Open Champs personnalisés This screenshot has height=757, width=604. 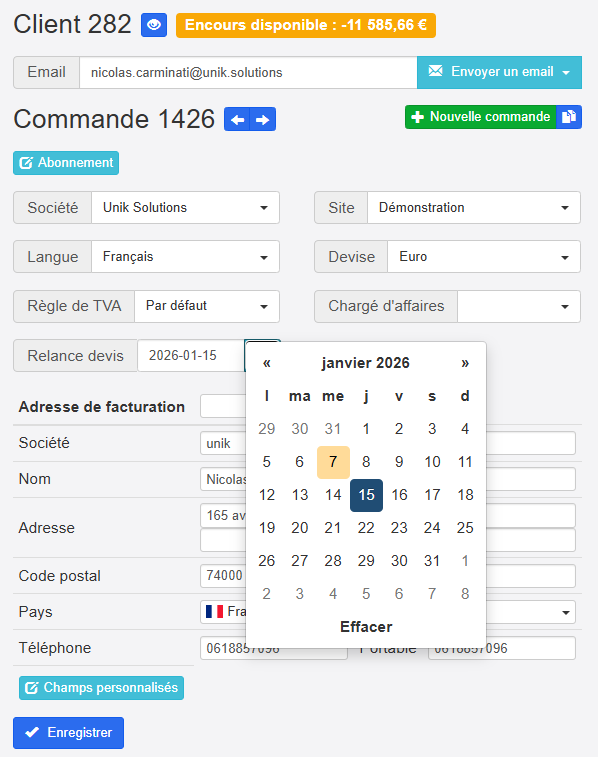point(101,688)
